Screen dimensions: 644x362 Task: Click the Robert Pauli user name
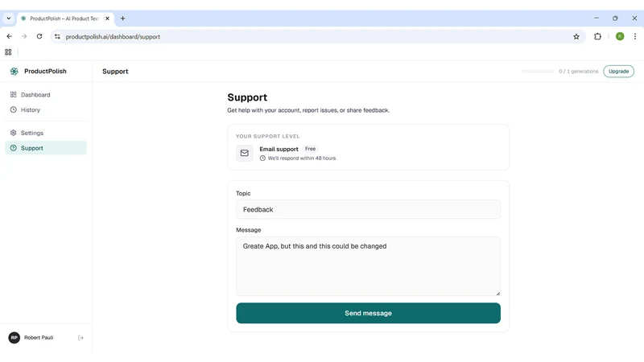[39, 338]
